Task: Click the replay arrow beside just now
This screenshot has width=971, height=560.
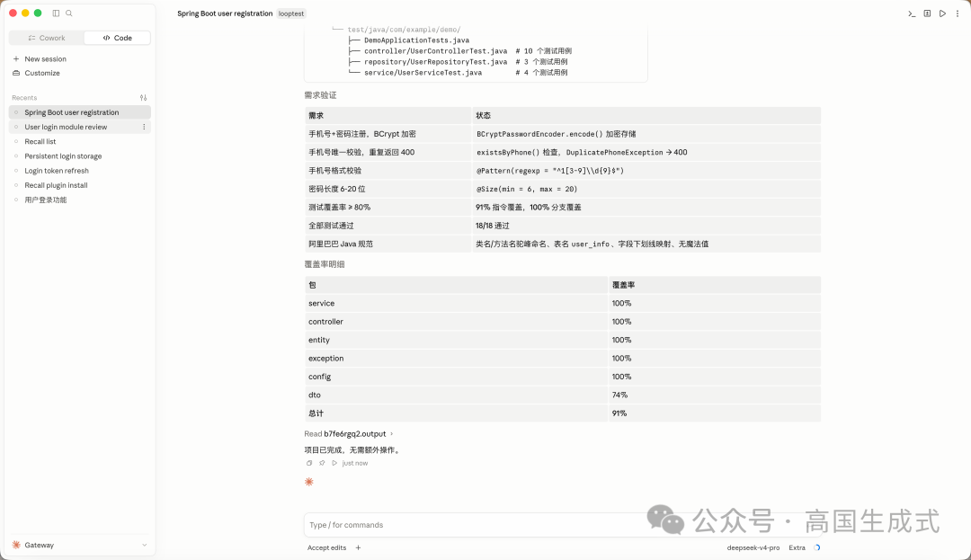Action: click(334, 463)
